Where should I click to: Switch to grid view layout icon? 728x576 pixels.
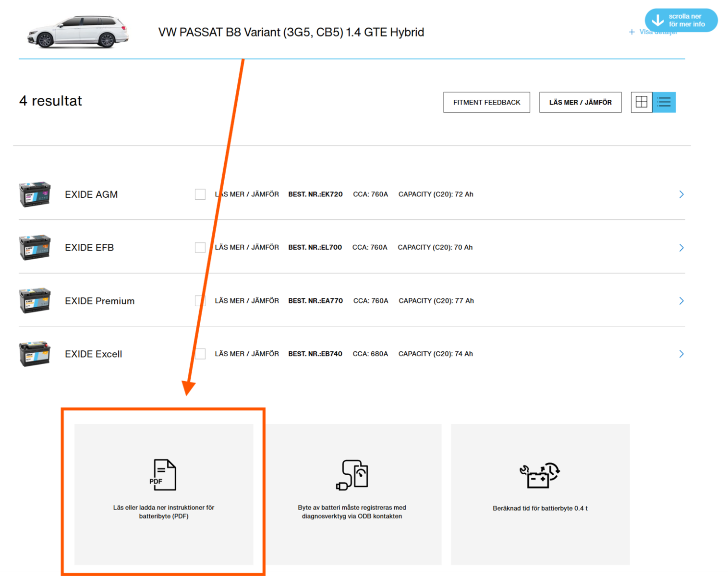click(x=641, y=102)
